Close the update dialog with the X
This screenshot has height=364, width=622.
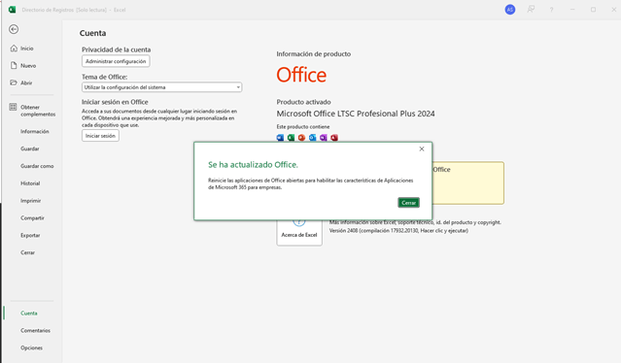[x=422, y=149]
